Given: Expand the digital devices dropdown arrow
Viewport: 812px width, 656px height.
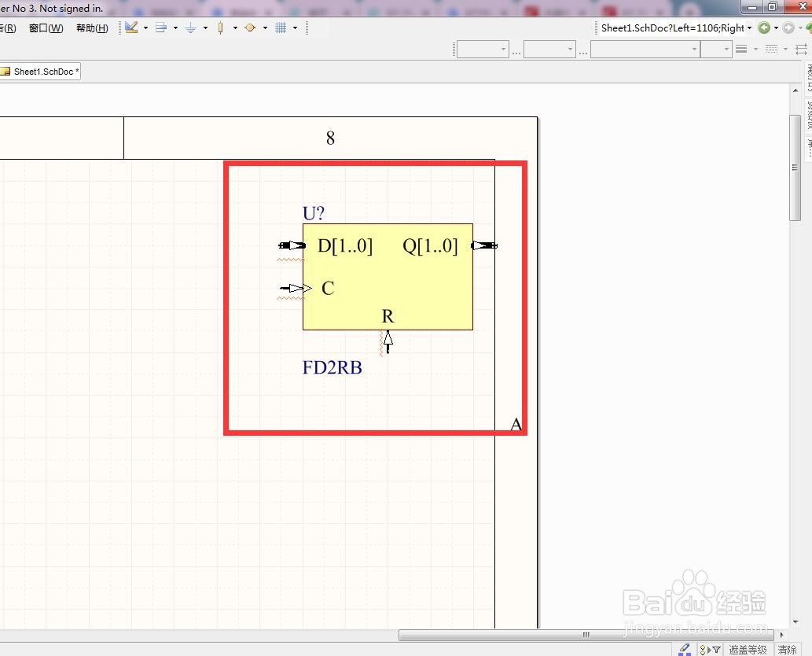Looking at the screenshot, I should point(235,28).
